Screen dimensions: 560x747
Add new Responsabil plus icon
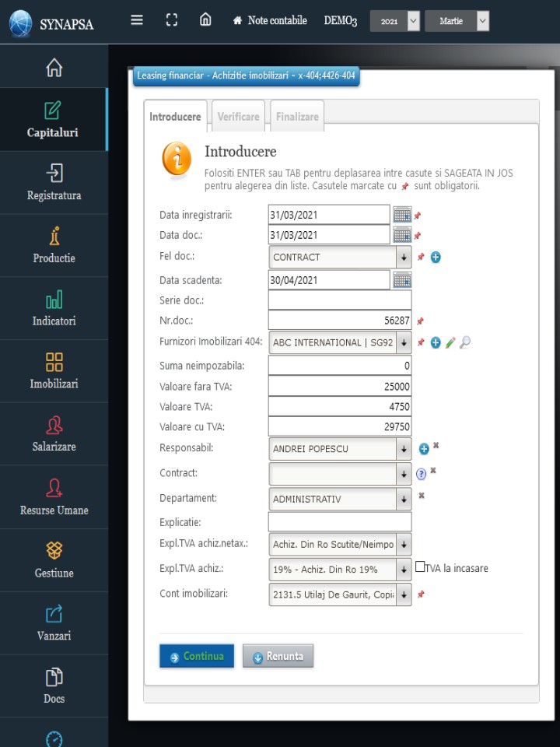(x=424, y=449)
